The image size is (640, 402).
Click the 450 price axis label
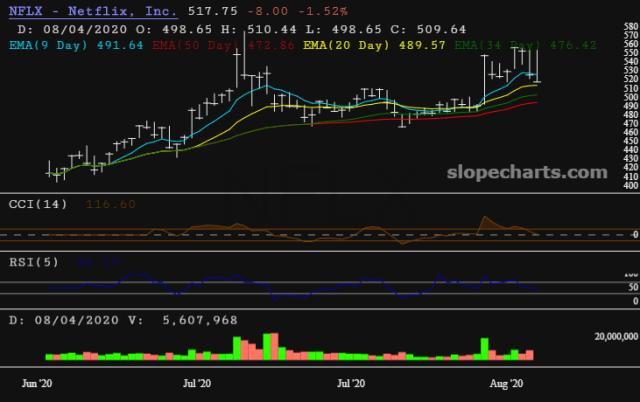[631, 141]
